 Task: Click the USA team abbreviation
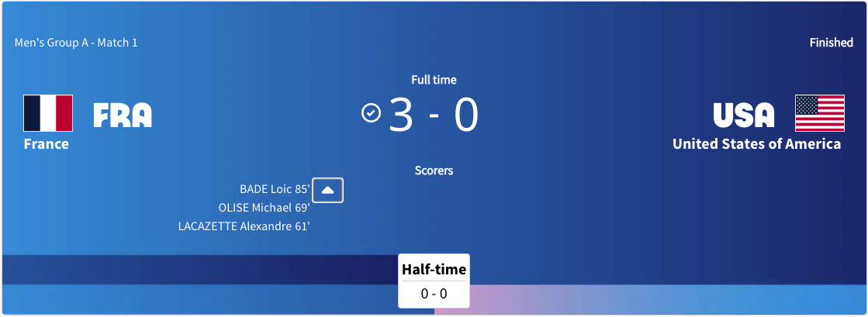[744, 115]
